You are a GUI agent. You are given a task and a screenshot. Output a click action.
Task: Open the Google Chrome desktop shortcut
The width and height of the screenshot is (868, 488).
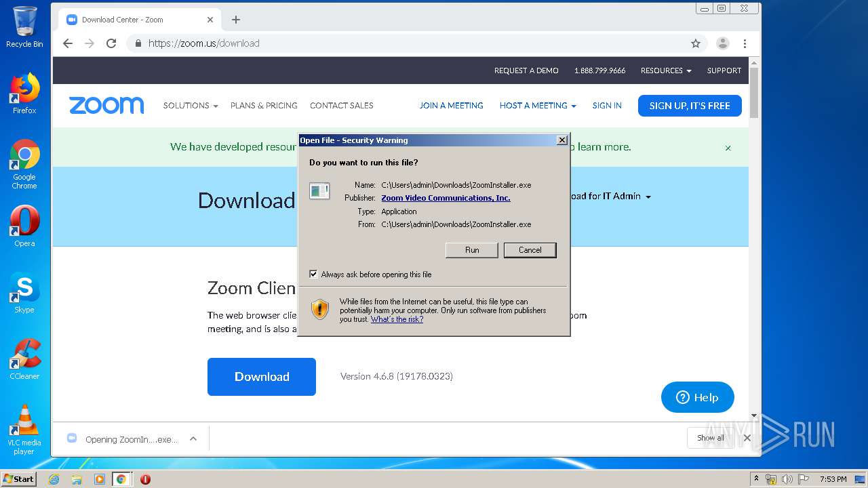(x=24, y=164)
